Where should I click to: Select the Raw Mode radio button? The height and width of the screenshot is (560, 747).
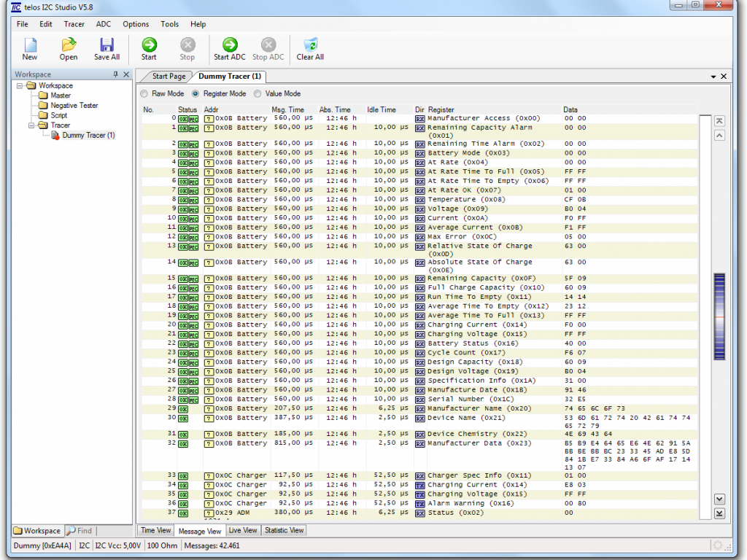coord(144,94)
